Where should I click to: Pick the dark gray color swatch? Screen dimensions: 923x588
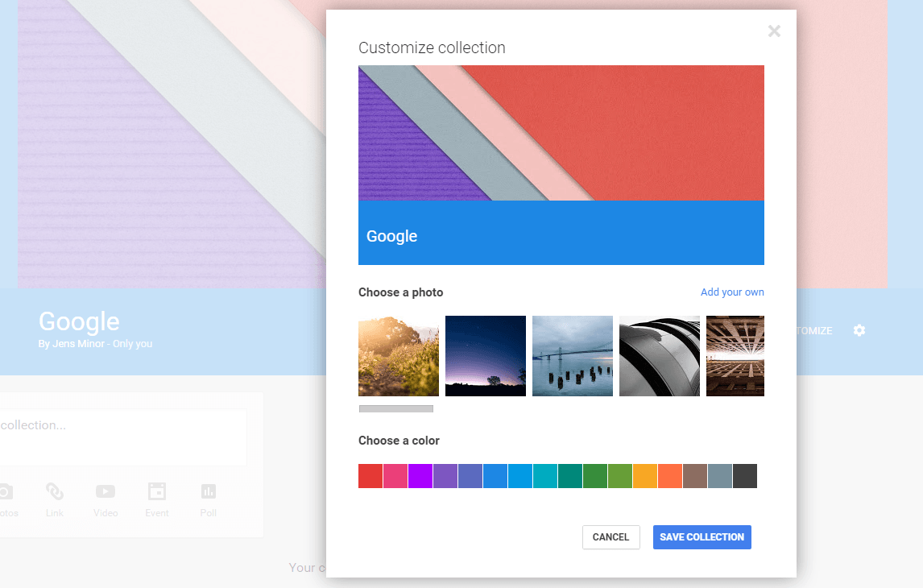click(x=745, y=476)
